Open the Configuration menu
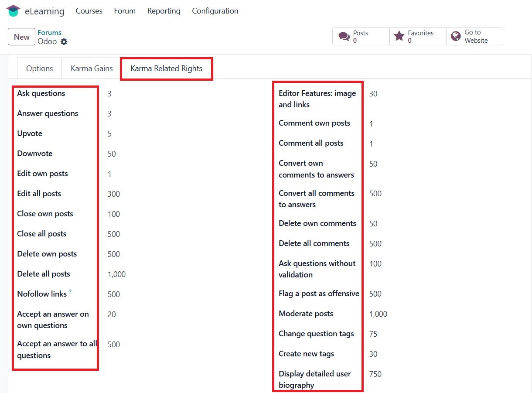Viewport: 532px width, 393px height. tap(215, 11)
